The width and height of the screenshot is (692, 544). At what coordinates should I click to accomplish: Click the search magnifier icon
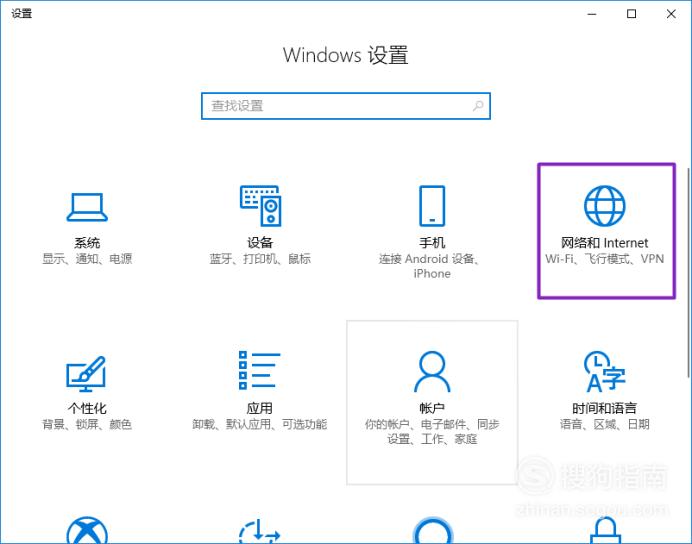478,106
